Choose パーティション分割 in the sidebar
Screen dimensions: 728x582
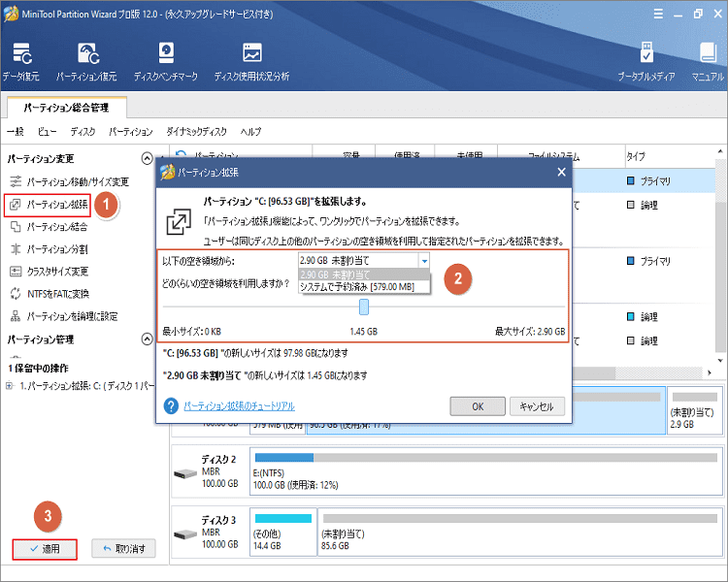point(57,249)
